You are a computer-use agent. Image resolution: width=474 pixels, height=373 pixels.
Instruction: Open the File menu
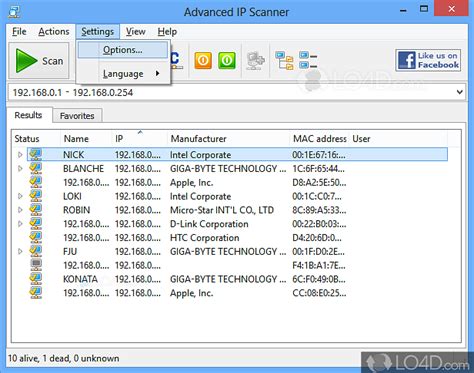pyautogui.click(x=19, y=32)
